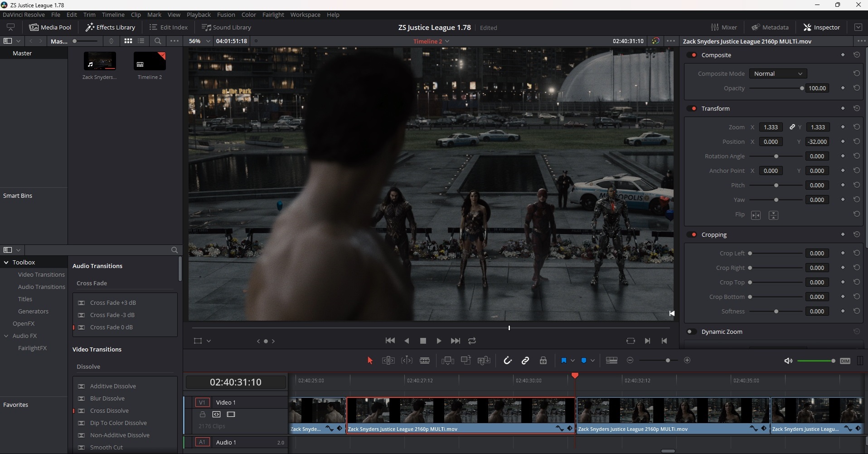Image resolution: width=868 pixels, height=454 pixels.
Task: Go to first frame in viewer
Action: tap(390, 341)
